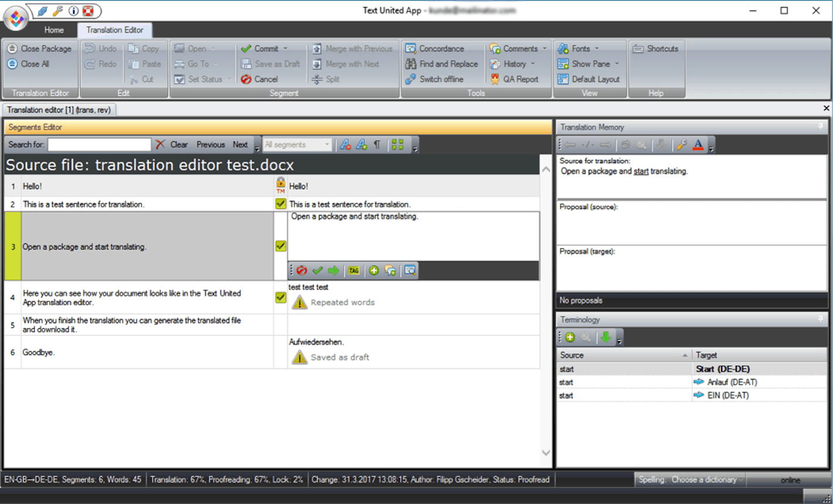Screen dimensions: 833x504
Task: Click the round application menu logo
Action: (16, 19)
